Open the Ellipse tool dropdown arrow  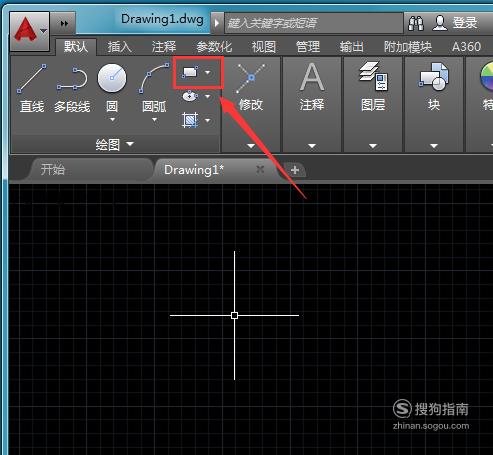208,96
